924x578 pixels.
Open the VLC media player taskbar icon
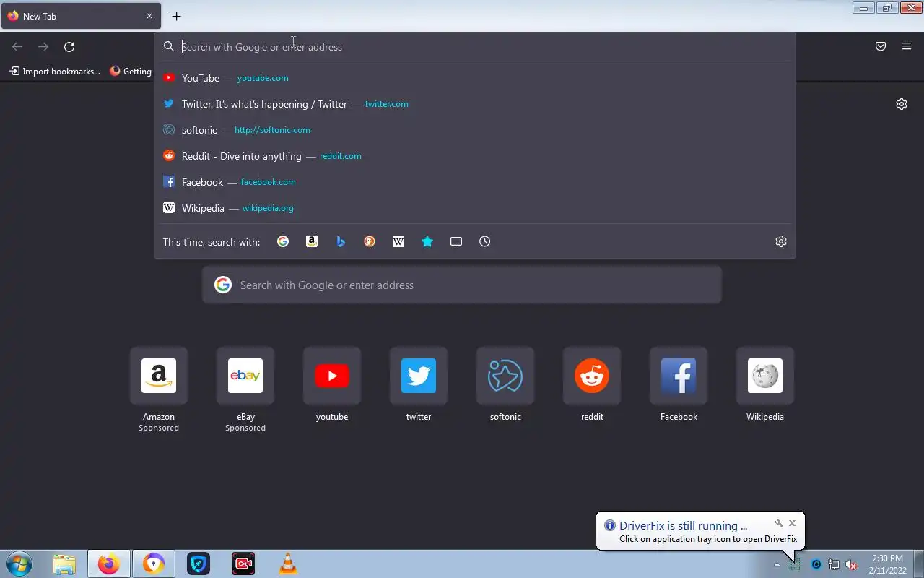click(288, 564)
